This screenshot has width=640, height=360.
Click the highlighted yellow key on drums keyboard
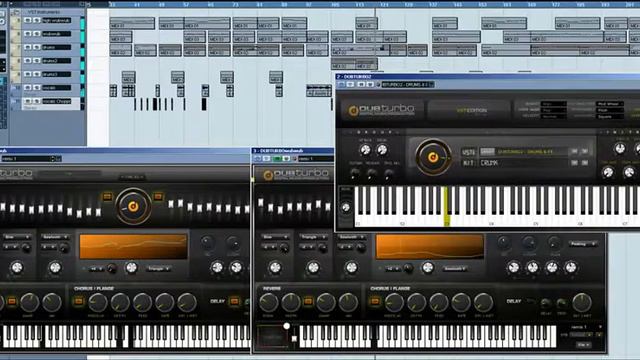446,206
